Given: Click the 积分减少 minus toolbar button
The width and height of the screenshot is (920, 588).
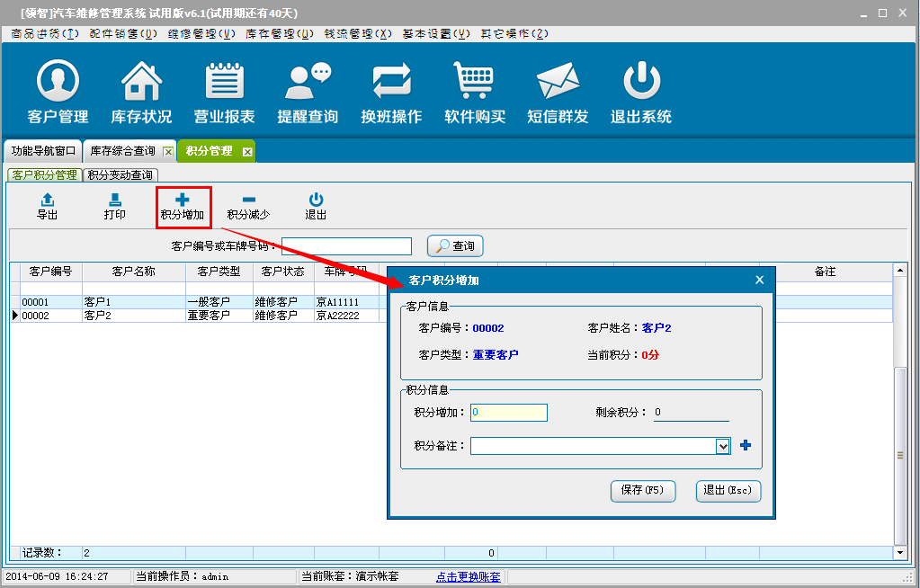Looking at the screenshot, I should [x=248, y=207].
